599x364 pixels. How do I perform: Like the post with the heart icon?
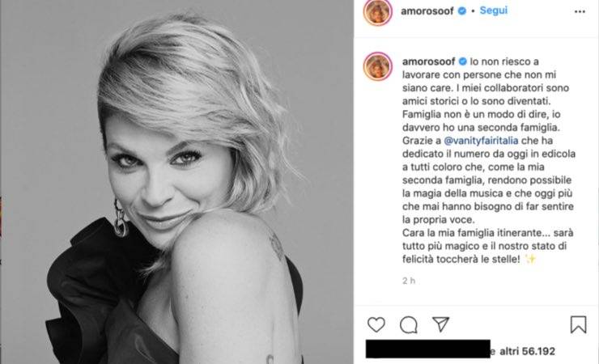coord(376,324)
